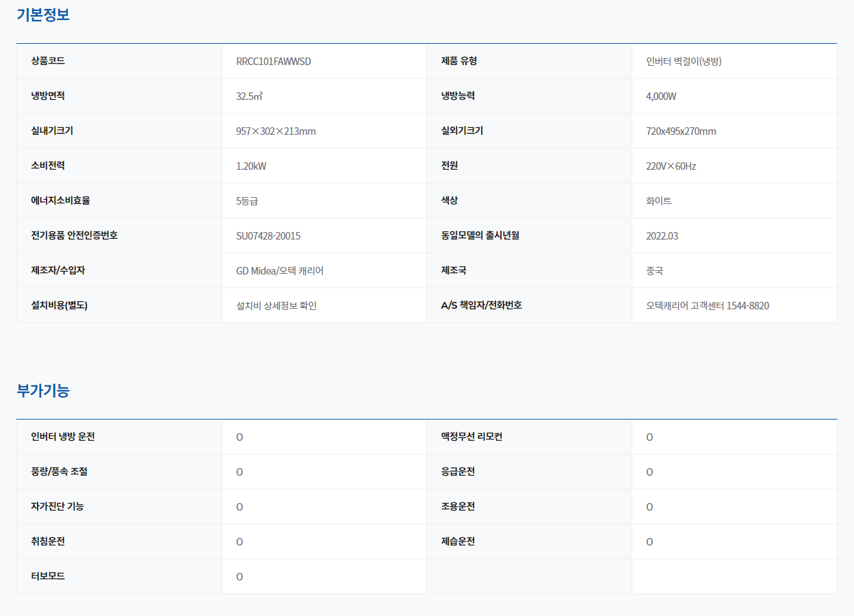854x616 pixels.
Task: Click 설치비 상세정보 확인 text
Action: click(x=276, y=306)
